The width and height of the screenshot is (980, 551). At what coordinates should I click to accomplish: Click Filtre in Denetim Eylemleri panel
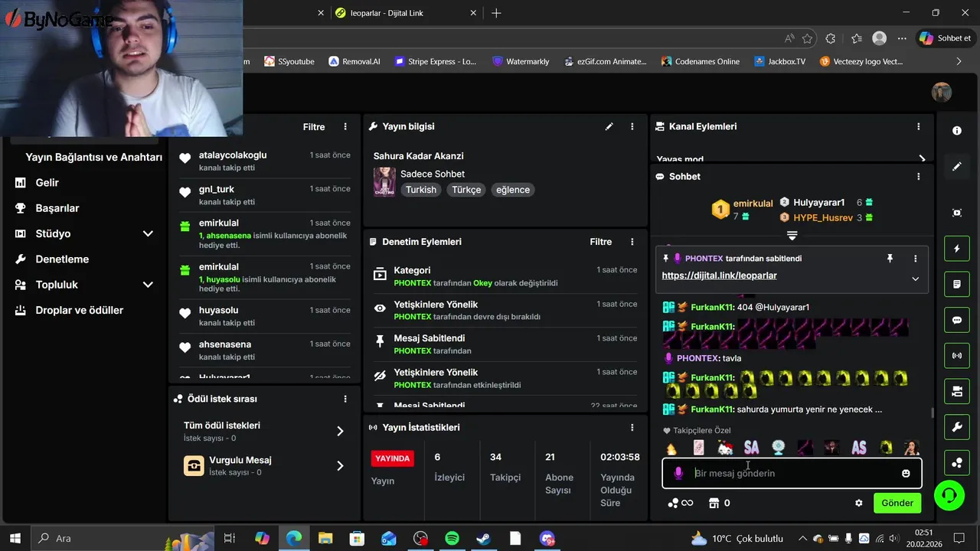coord(601,242)
